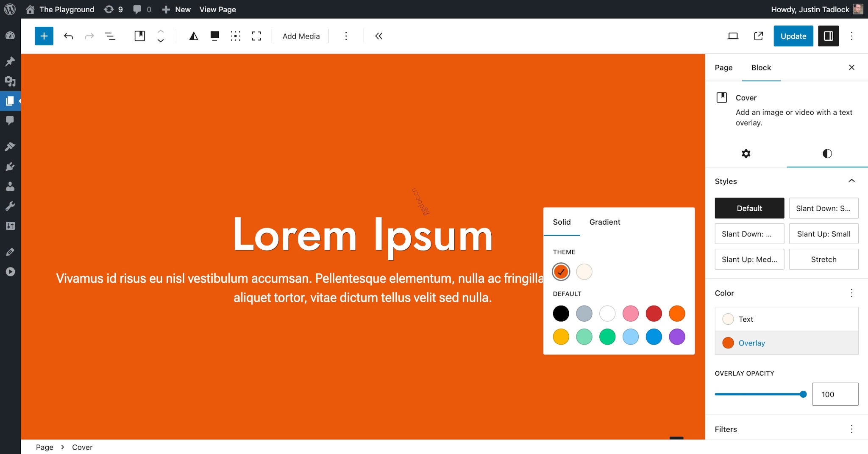868x454 pixels.
Task: Switch to the Page tab
Action: [x=723, y=67]
